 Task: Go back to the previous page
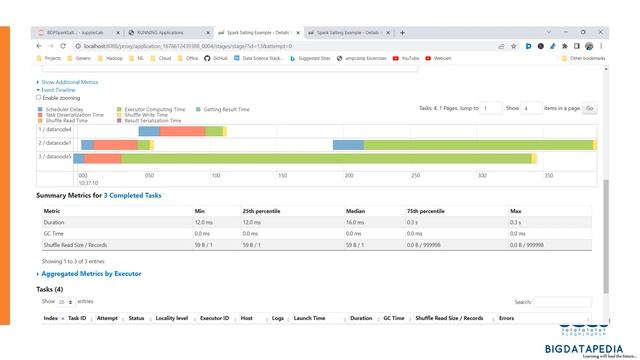click(39, 46)
